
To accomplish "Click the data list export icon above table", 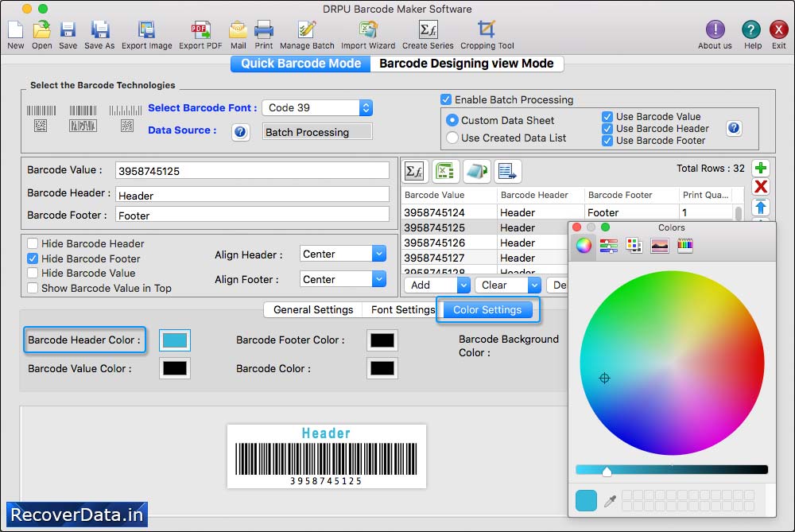I will pyautogui.click(x=507, y=172).
